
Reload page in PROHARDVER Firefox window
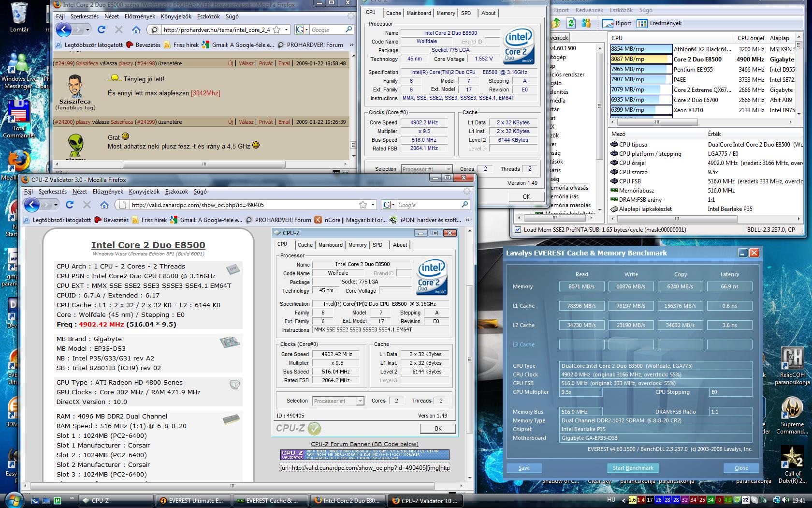point(101,30)
